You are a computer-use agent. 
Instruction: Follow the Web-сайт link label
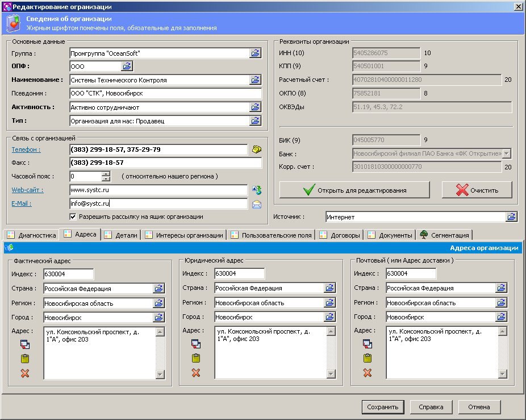[27, 190]
